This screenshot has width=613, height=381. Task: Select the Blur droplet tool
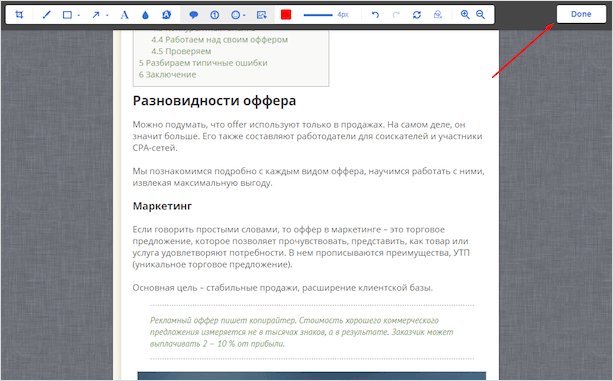click(145, 15)
